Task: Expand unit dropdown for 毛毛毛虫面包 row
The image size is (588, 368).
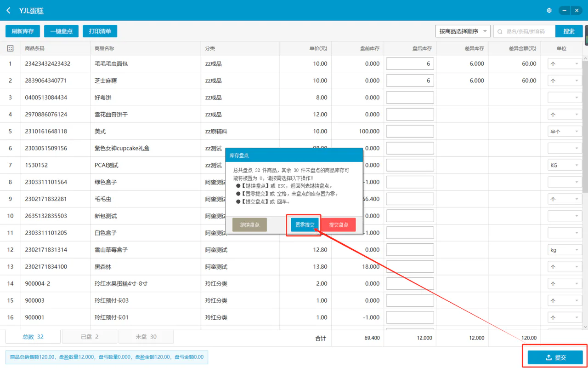Action: [x=565, y=64]
